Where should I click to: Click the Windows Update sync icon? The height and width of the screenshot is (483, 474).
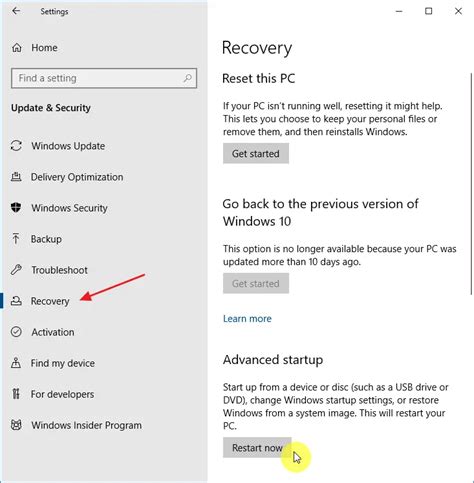tap(16, 146)
